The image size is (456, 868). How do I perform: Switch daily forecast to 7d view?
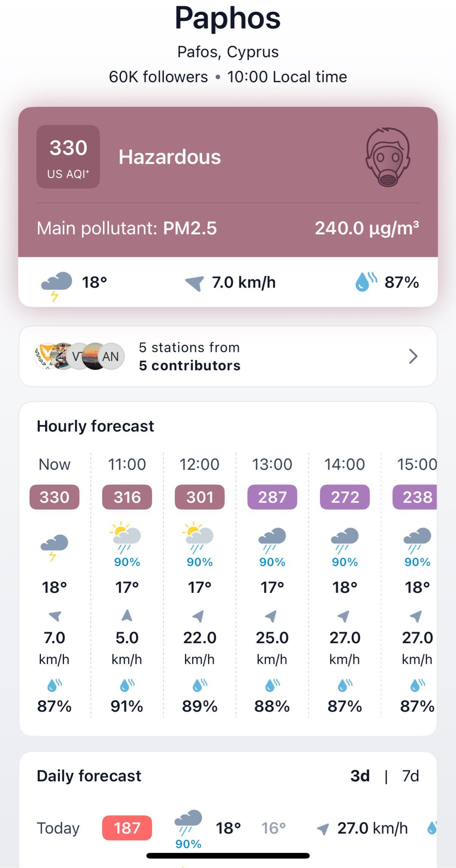410,776
